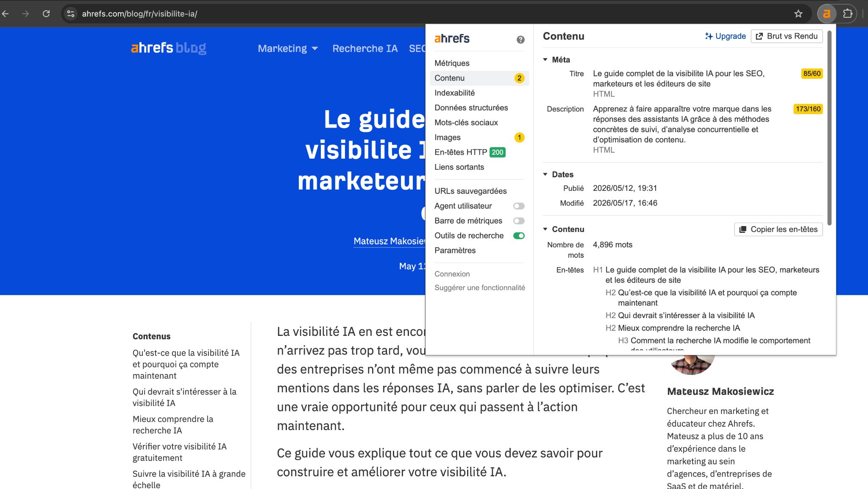The height and width of the screenshot is (489, 868).
Task: Open Liens sortants in the sidebar
Action: (x=459, y=167)
